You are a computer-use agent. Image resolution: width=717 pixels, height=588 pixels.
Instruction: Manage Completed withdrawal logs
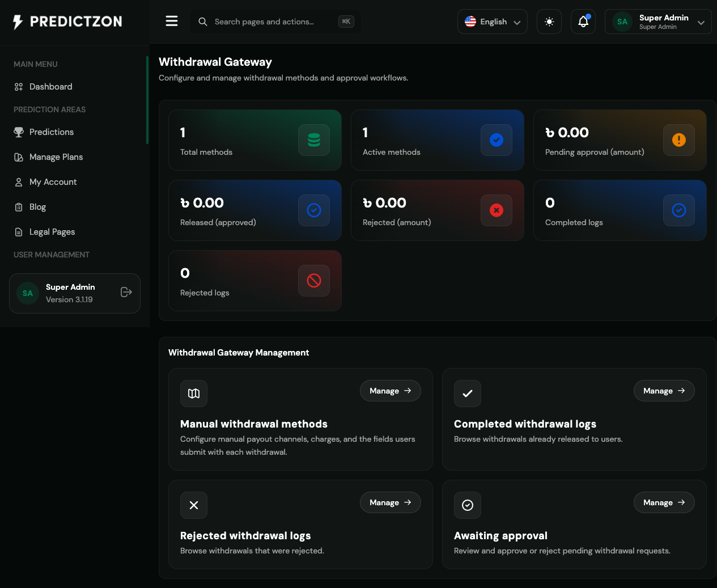click(664, 391)
